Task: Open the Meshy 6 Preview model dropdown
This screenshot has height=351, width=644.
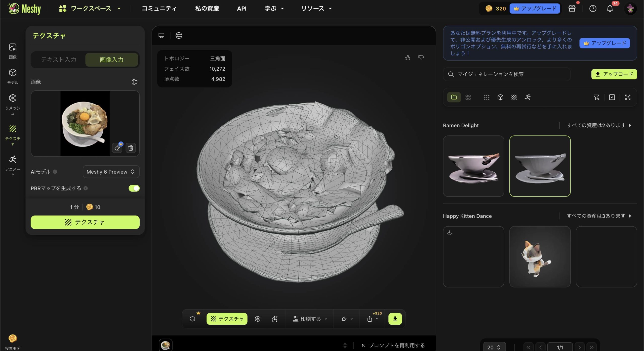Action: pyautogui.click(x=111, y=172)
